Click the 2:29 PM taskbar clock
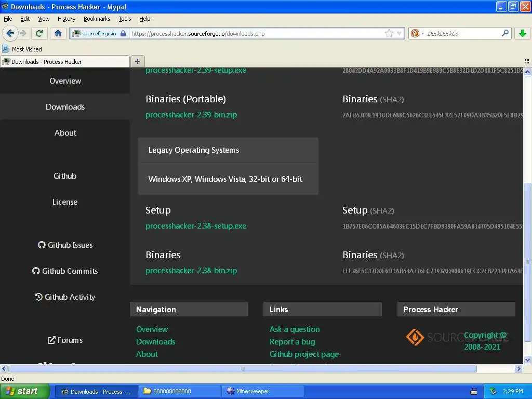 (512, 392)
